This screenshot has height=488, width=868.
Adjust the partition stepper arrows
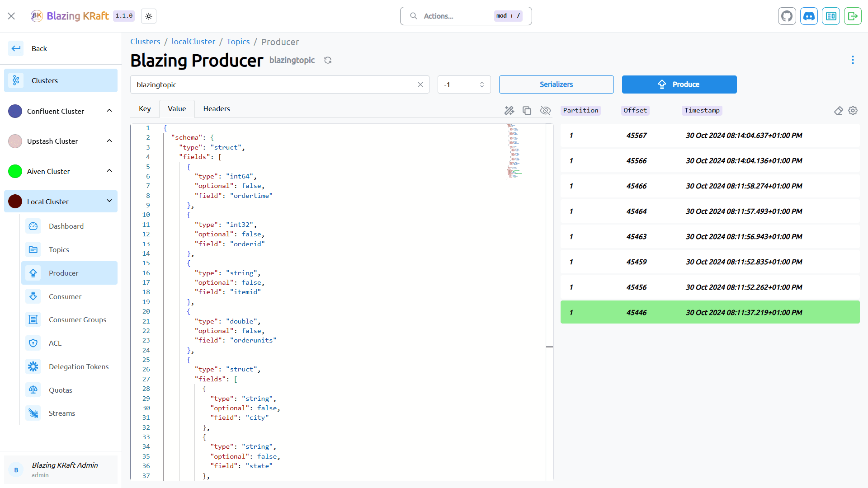[482, 84]
